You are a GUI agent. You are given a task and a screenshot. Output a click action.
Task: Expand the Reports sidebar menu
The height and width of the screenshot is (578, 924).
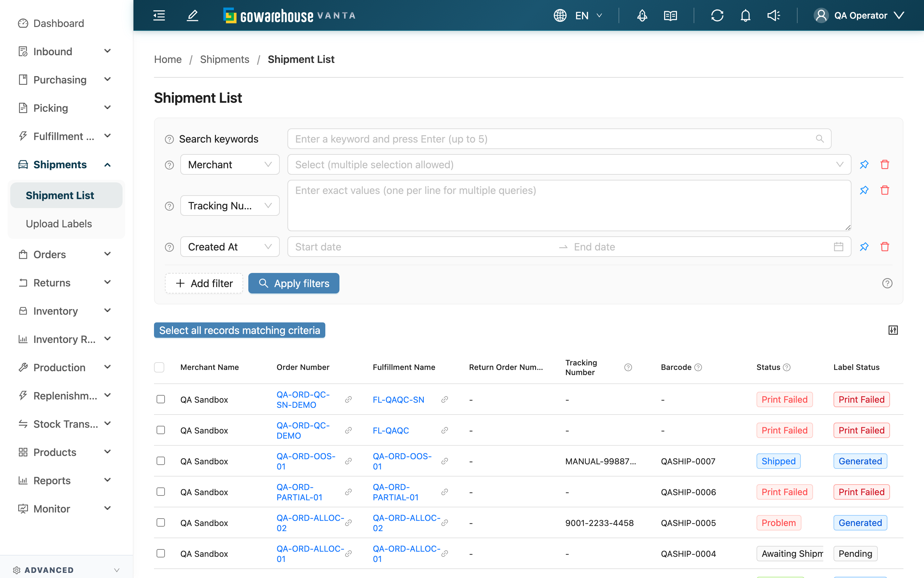66,480
